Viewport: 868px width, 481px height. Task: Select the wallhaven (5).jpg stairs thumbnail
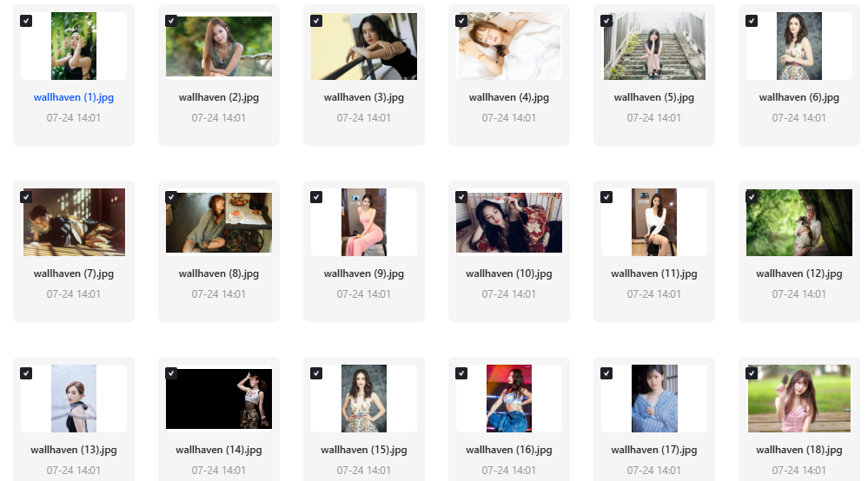[x=654, y=46]
